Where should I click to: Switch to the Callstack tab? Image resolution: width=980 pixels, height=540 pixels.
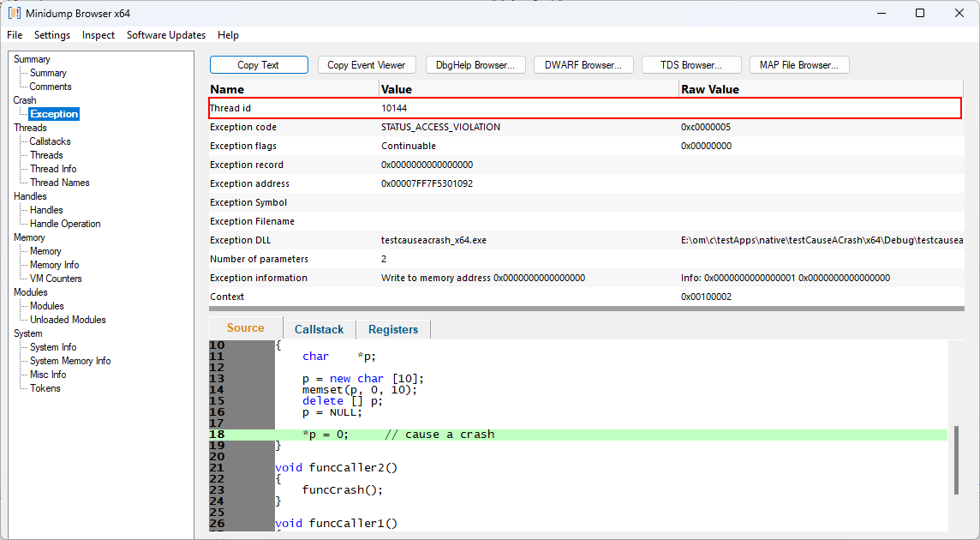[320, 329]
